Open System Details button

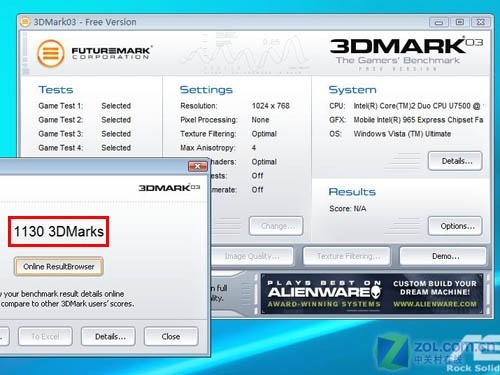tap(455, 161)
